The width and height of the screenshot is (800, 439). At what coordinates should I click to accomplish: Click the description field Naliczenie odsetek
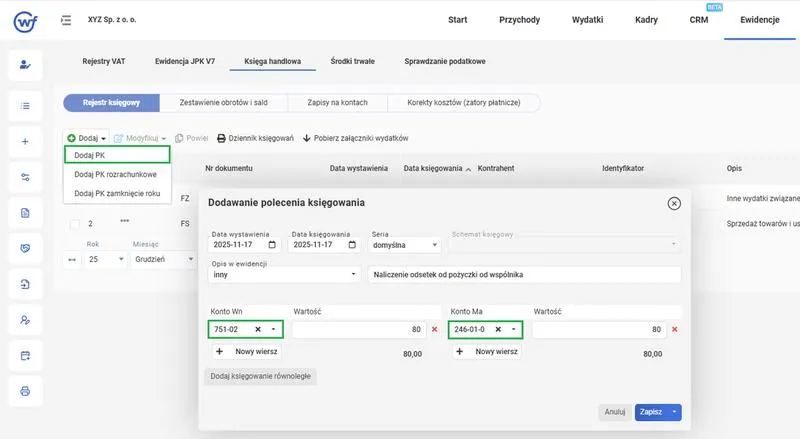tap(524, 275)
